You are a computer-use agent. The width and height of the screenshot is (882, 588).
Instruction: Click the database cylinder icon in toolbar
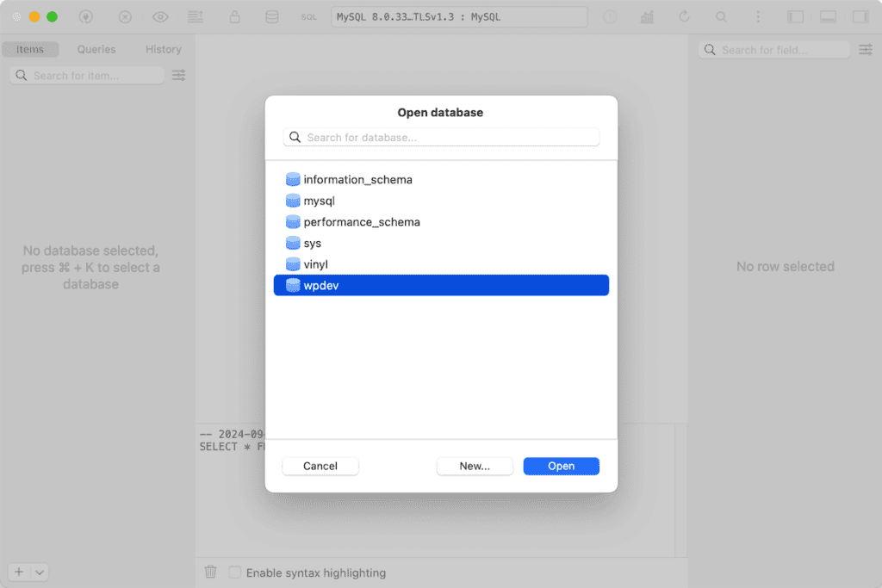click(271, 17)
